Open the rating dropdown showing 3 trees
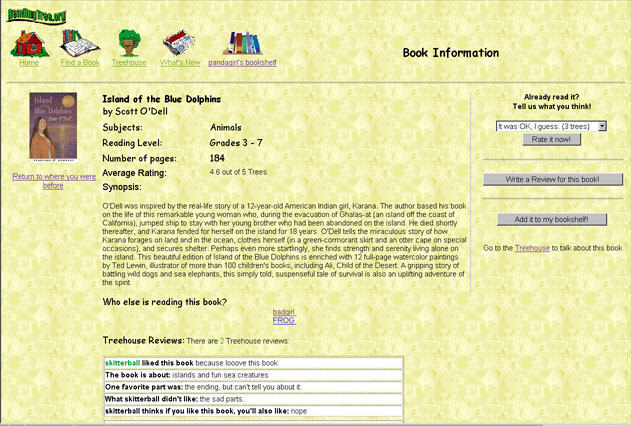Image resolution: width=631 pixels, height=426 pixels. click(551, 126)
